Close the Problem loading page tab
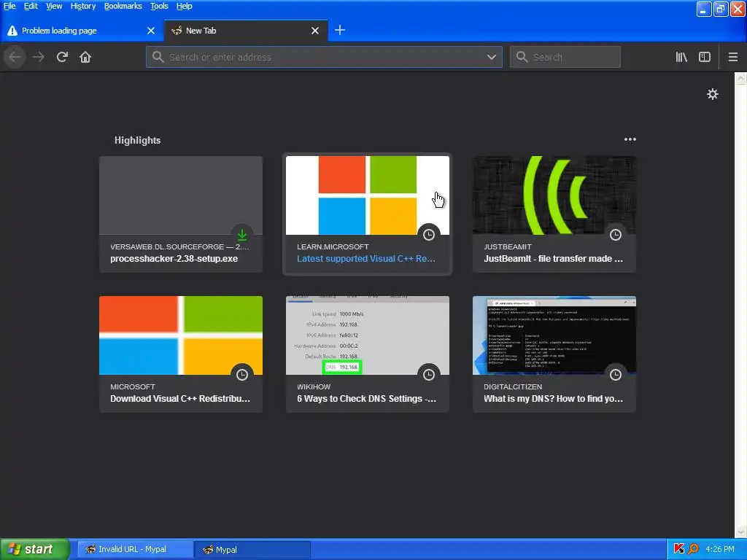The width and height of the screenshot is (747, 560). 151,31
